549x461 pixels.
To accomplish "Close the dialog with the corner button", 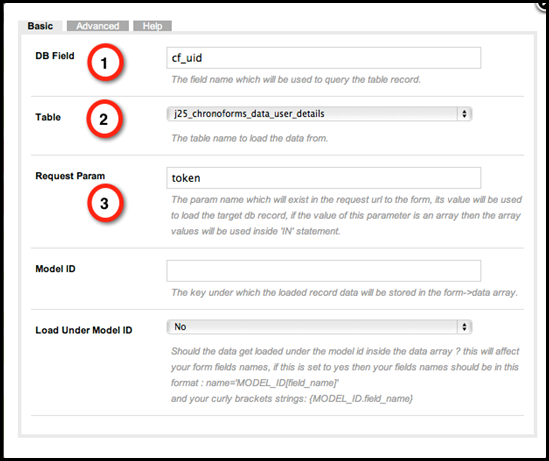I will (543, 4).
